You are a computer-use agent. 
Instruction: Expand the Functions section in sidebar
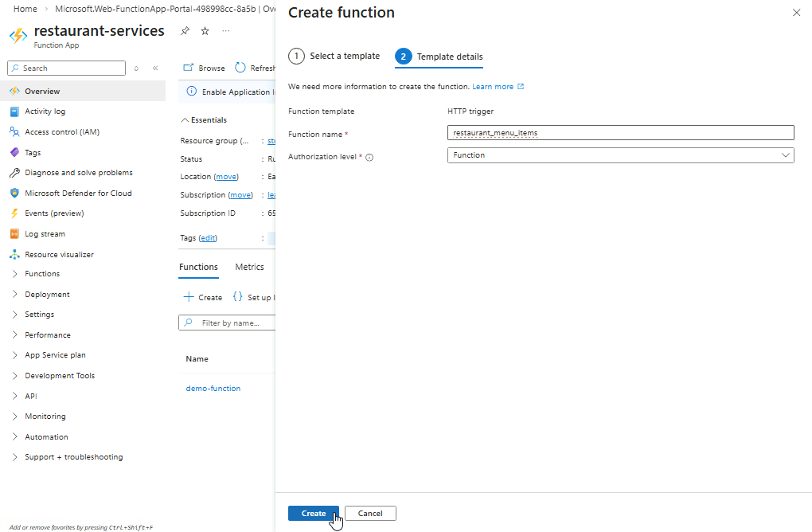pos(41,274)
